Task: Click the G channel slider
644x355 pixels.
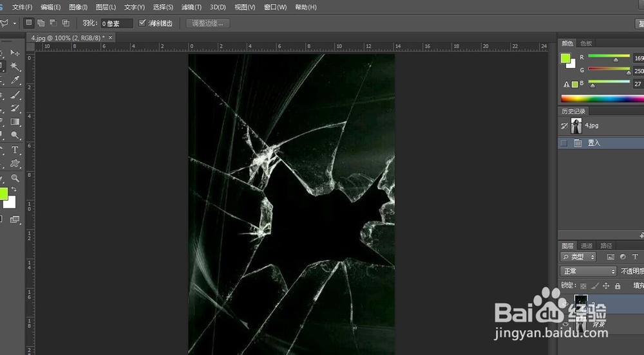Action: click(x=609, y=69)
